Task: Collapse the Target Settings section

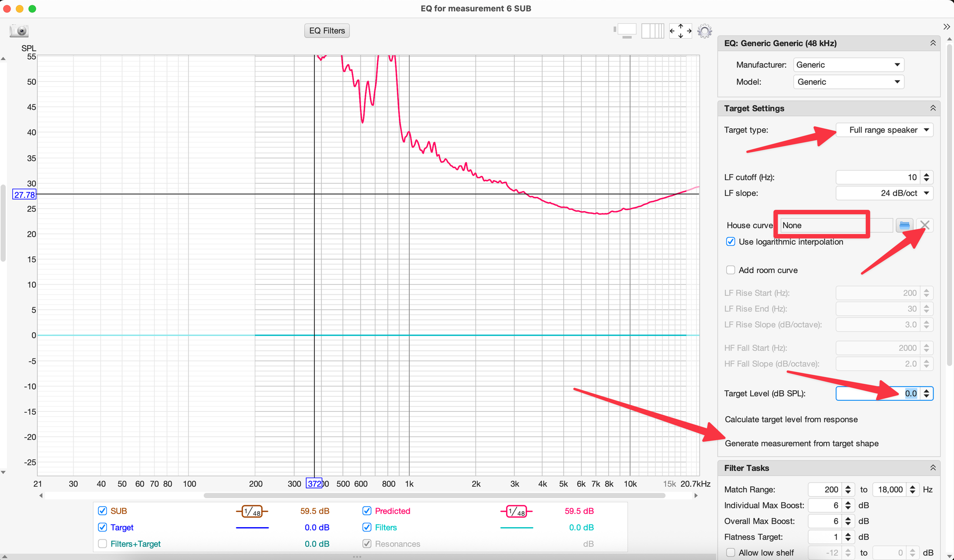Action: (933, 108)
